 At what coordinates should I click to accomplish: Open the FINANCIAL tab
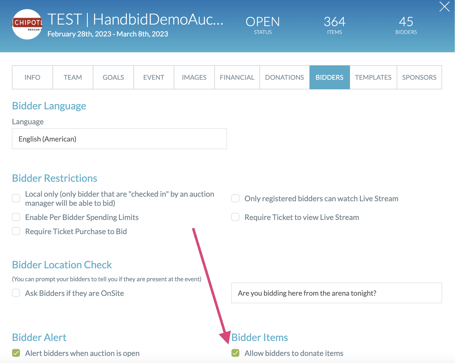click(237, 77)
